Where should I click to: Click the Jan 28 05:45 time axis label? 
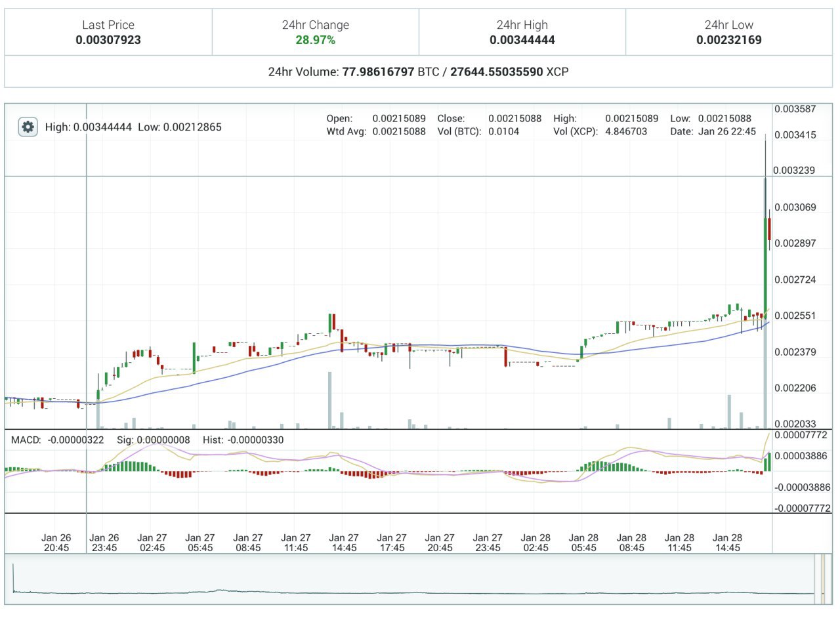click(x=583, y=543)
